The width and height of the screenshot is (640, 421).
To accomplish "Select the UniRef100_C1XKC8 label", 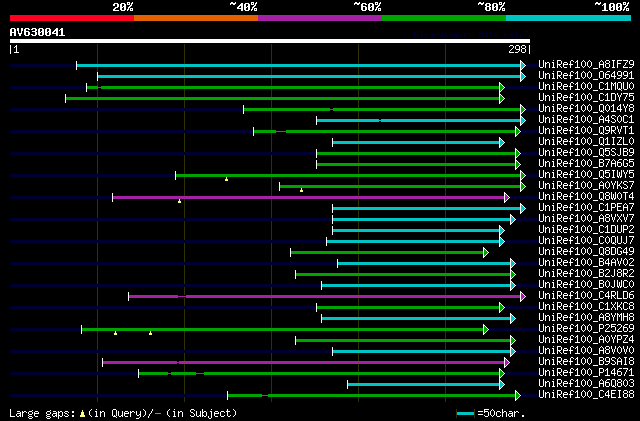I will point(586,307).
